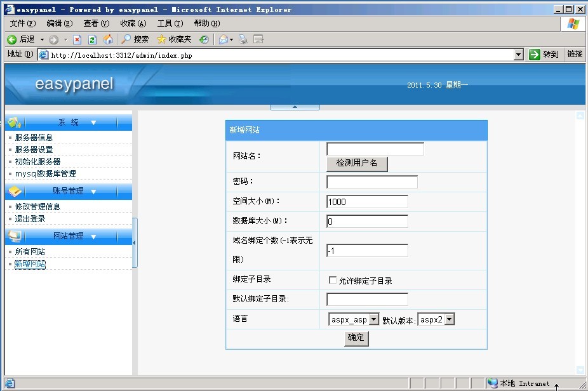Open 新增网站 sidebar link
The width and height of the screenshot is (588, 391).
click(x=30, y=264)
